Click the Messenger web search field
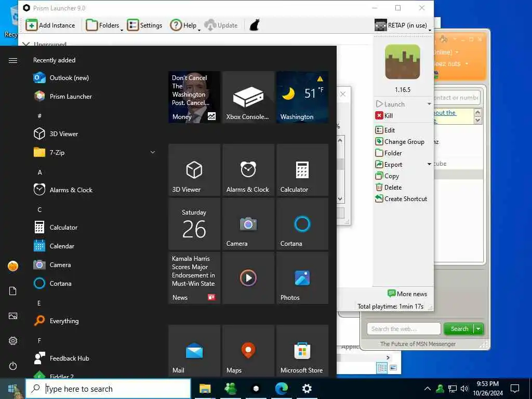The image size is (532, 399). [403, 329]
